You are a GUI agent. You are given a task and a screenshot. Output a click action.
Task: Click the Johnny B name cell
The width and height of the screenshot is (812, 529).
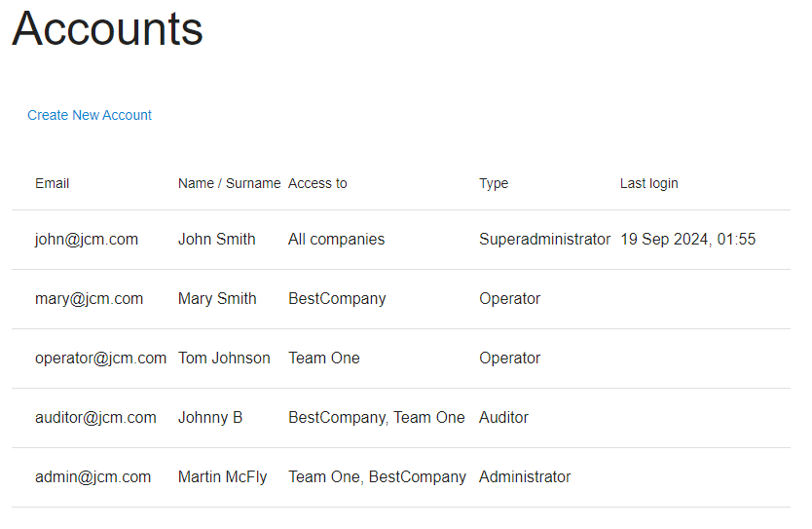coord(210,418)
